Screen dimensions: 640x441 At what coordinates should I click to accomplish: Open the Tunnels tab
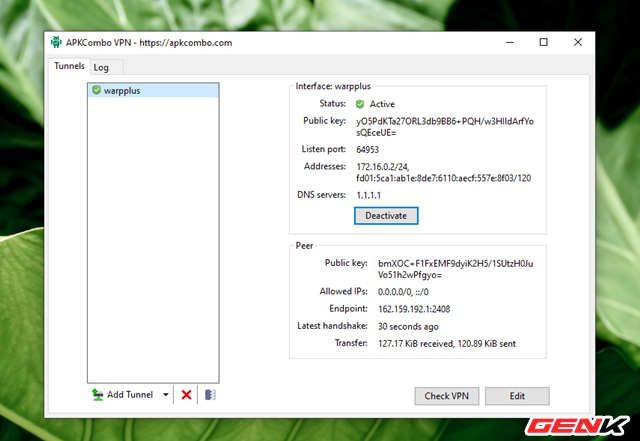[x=67, y=66]
